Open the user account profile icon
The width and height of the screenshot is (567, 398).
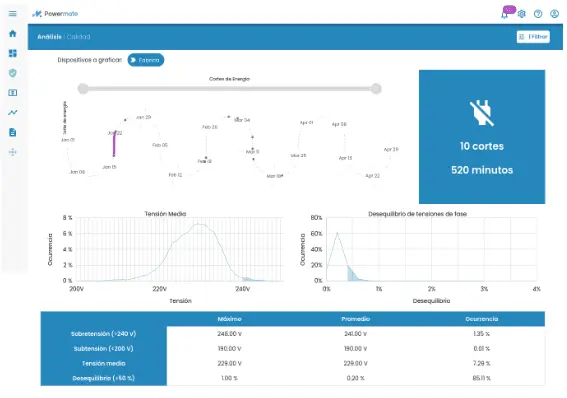[554, 14]
